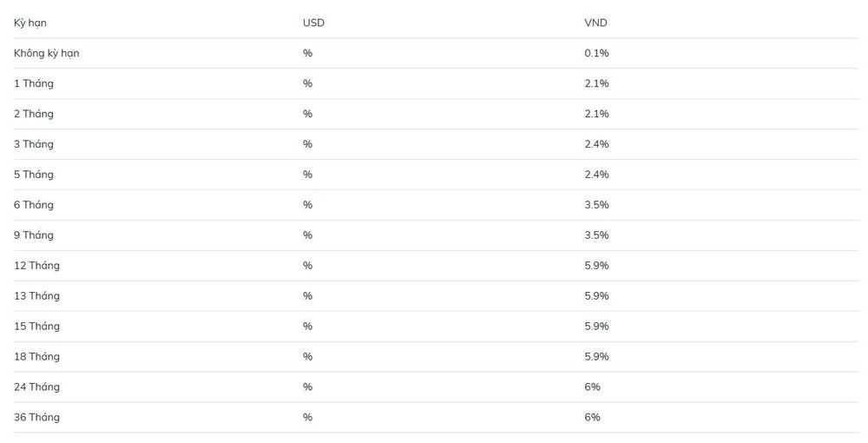This screenshot has height=443, width=868.
Task: Click the 0.1% VND rate value
Action: (x=597, y=53)
